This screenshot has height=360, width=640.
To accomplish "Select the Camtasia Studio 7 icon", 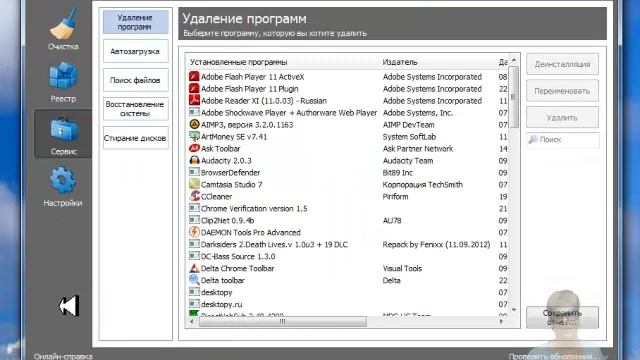I will [x=194, y=184].
